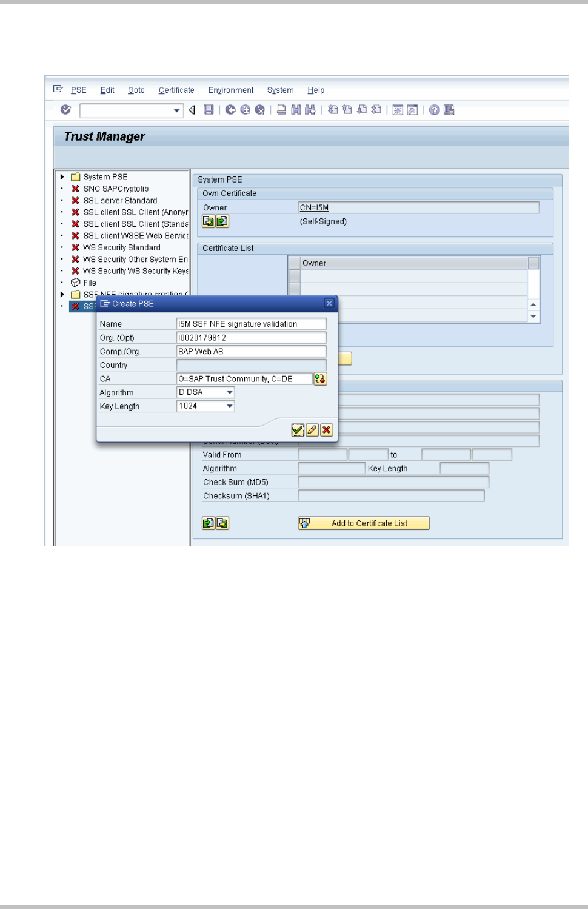
Task: Open the Edit menu
Action: click(107, 90)
